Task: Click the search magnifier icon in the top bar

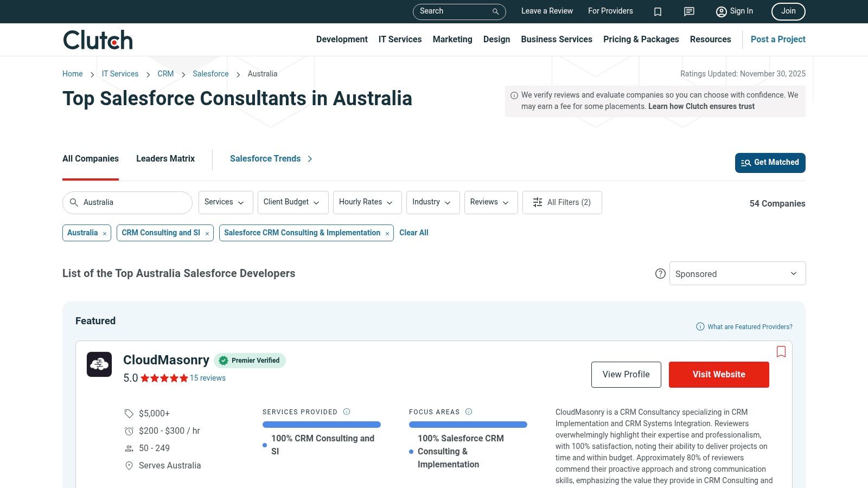Action: (495, 11)
